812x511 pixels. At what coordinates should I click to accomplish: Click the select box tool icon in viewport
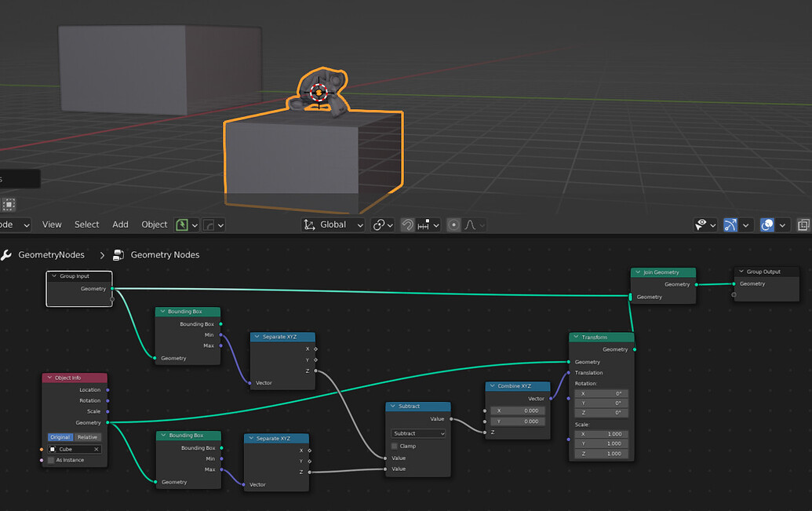pyautogui.click(x=9, y=205)
